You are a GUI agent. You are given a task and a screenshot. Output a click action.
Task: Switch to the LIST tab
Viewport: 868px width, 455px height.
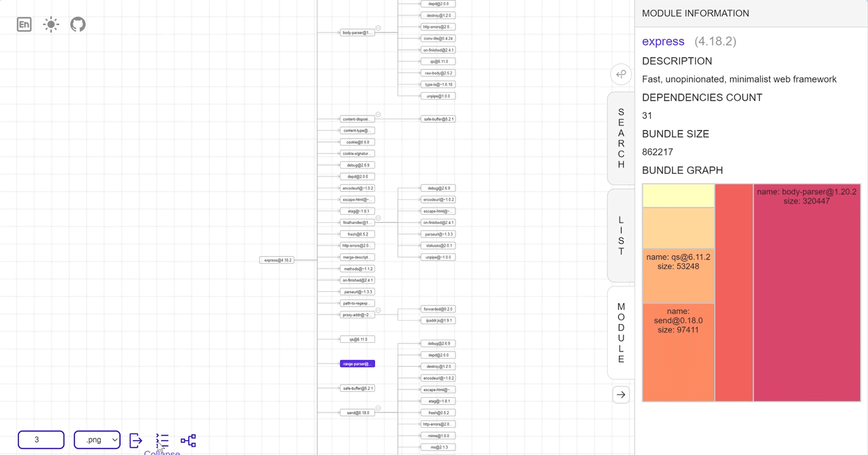621,235
